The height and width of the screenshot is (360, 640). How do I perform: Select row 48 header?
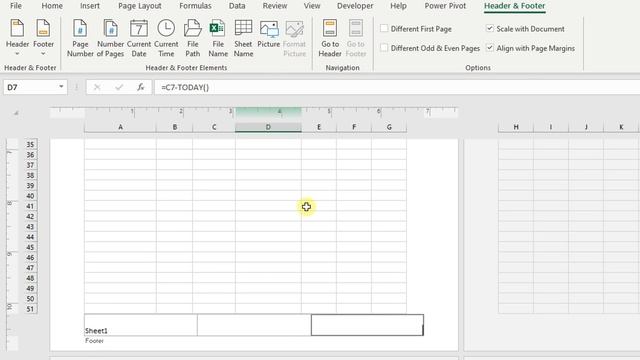[30, 278]
